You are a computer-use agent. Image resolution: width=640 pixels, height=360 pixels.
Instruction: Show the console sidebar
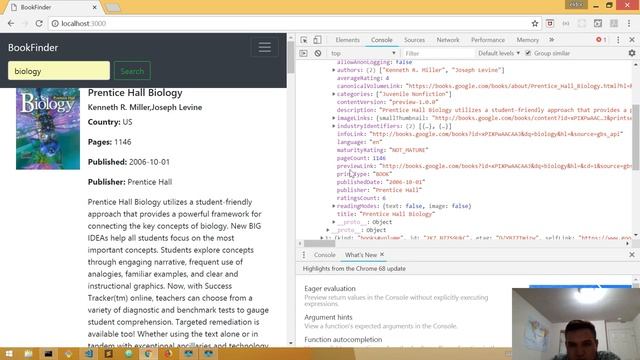point(303,53)
